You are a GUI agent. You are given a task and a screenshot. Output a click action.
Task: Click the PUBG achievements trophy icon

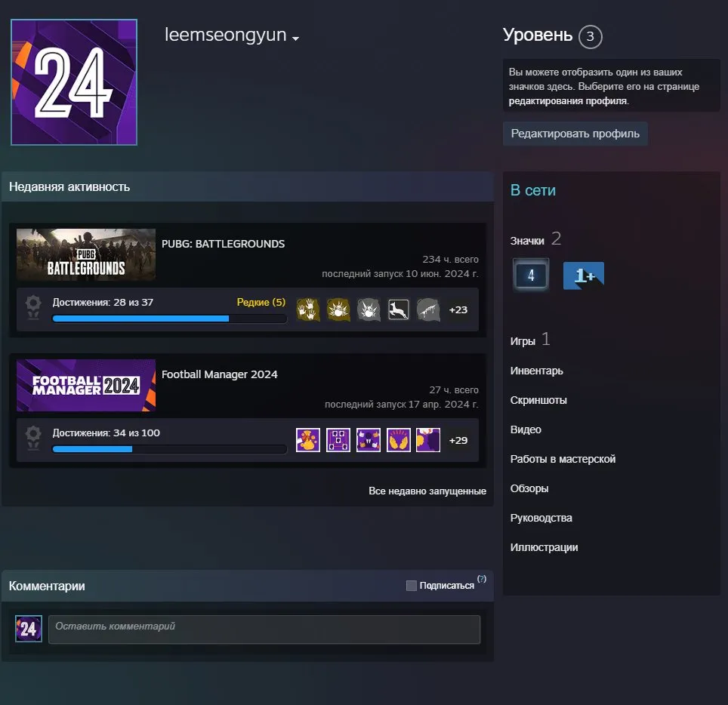click(x=33, y=308)
